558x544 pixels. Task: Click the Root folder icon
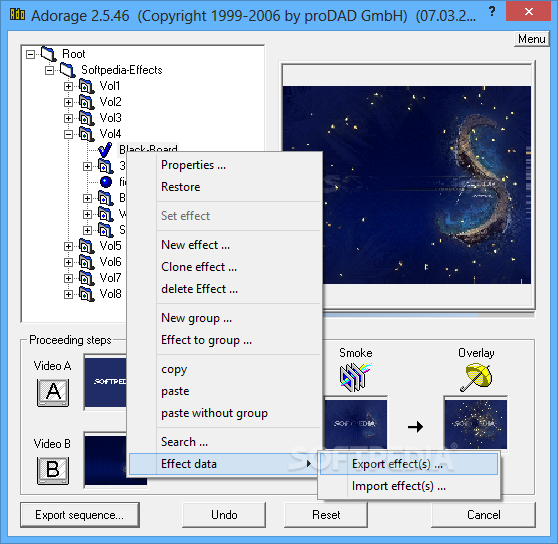[x=48, y=54]
